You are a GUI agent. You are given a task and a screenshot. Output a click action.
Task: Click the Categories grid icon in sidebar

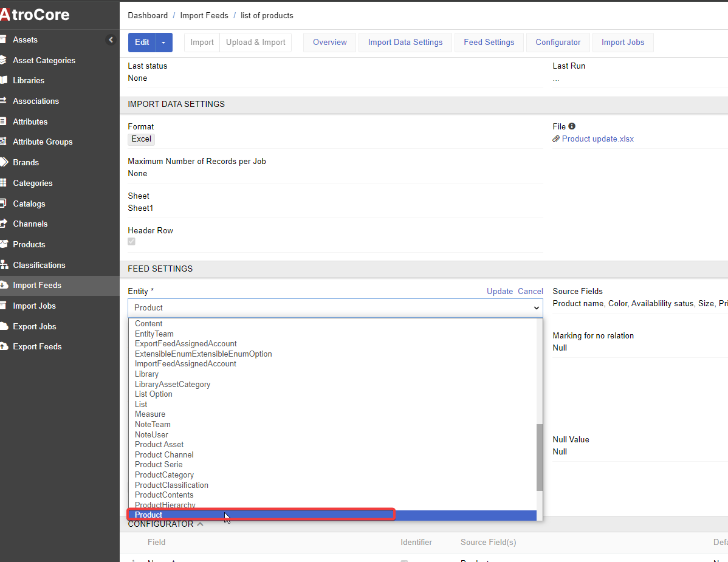(x=4, y=183)
